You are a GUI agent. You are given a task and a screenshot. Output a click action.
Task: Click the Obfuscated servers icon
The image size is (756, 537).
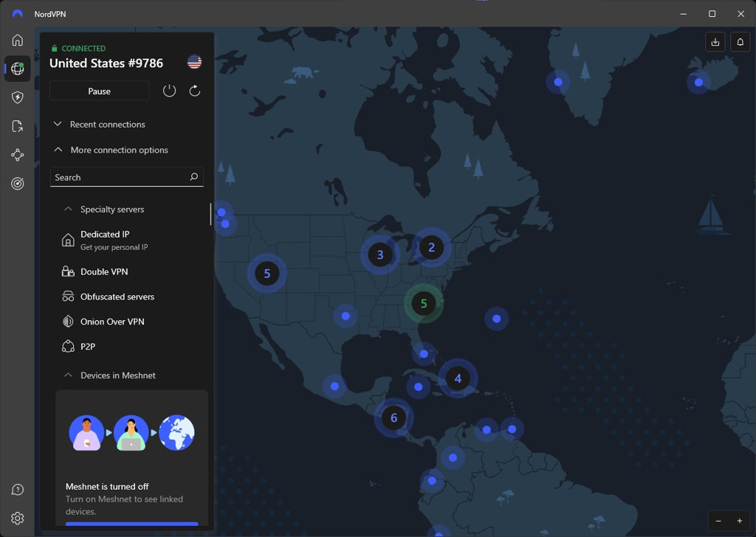[68, 297]
